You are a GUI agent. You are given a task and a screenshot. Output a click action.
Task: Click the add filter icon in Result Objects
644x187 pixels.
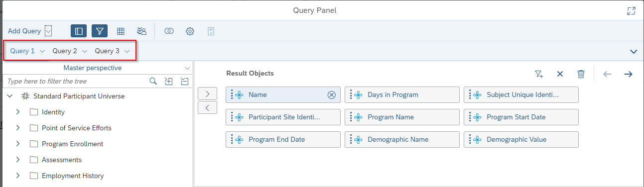pos(539,74)
